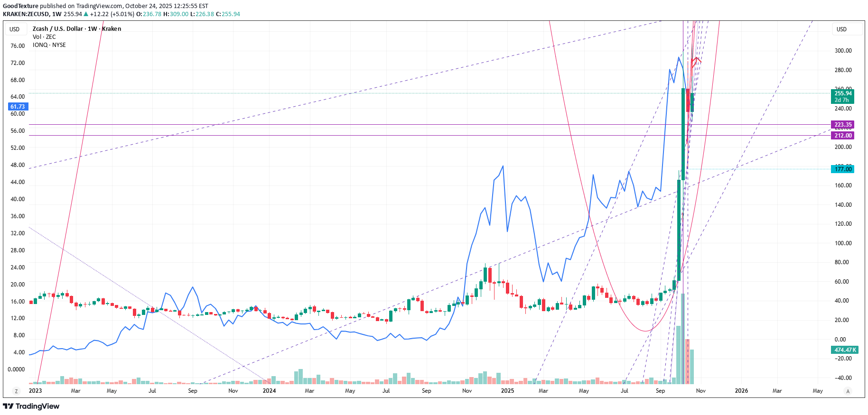
Task: Select the IONQ · NYSE comparison legend
Action: [x=49, y=45]
